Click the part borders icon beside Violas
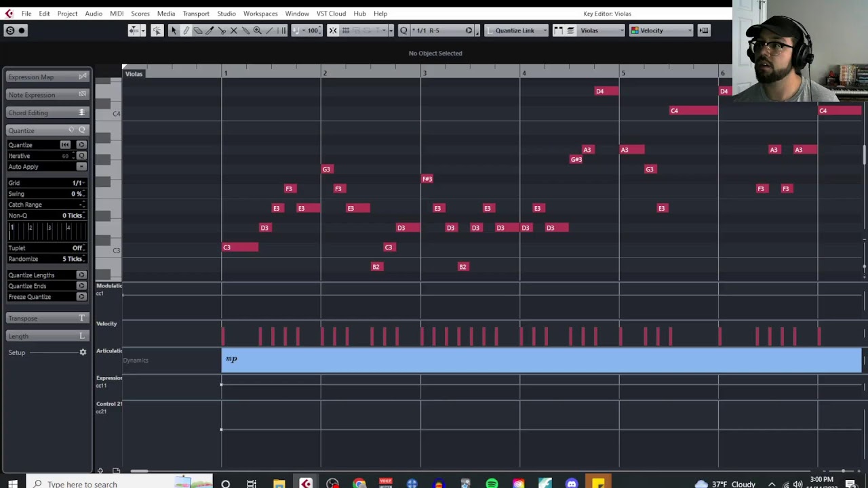868x488 pixels. pos(558,30)
